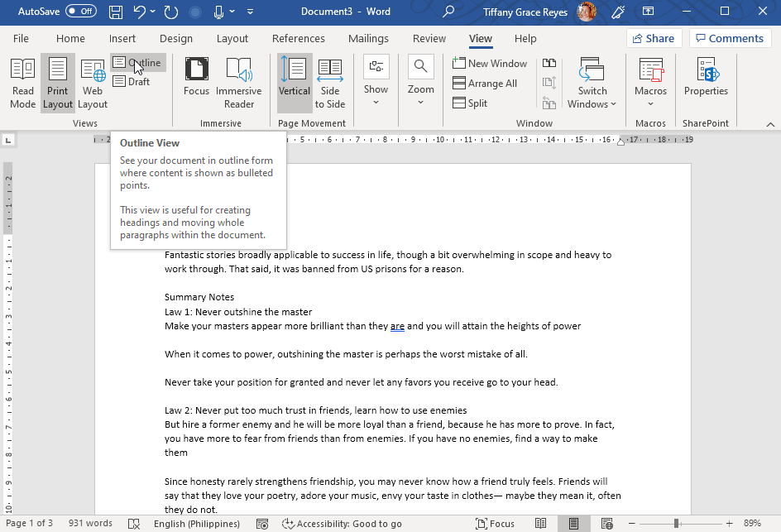
Task: Switch to the References ribbon tab
Action: 298,38
